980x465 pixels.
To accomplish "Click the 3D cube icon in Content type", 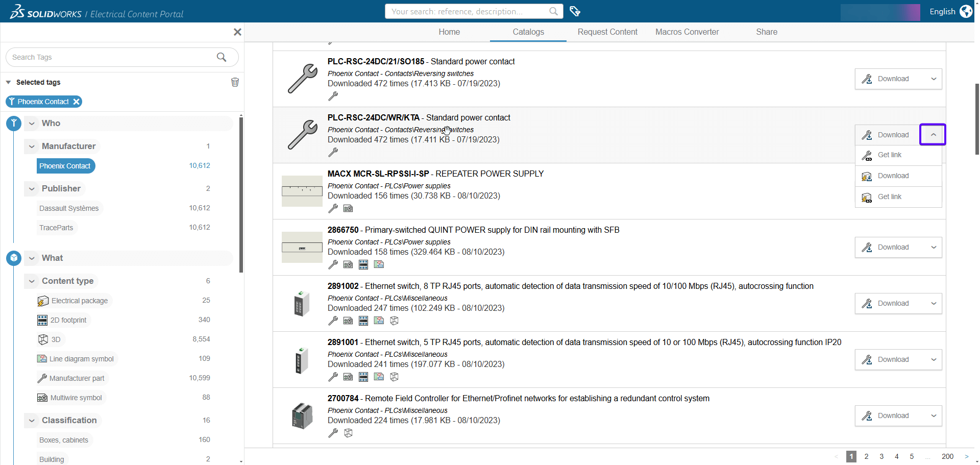I will click(43, 339).
